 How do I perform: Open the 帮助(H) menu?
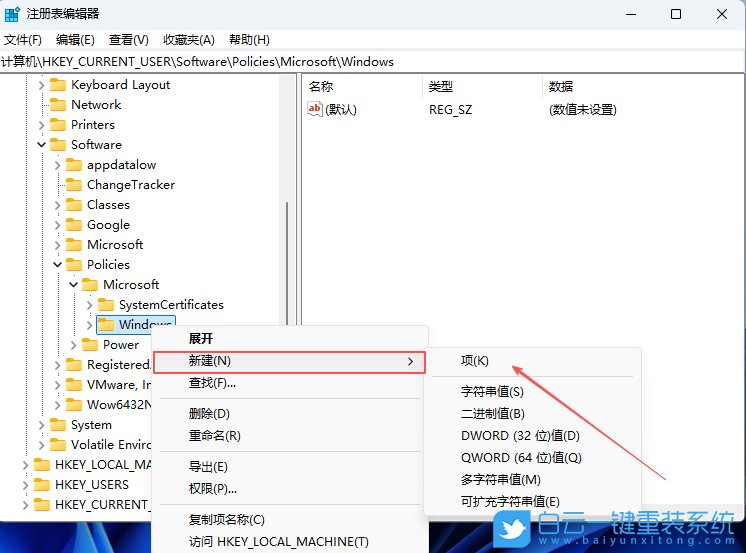[x=249, y=40]
